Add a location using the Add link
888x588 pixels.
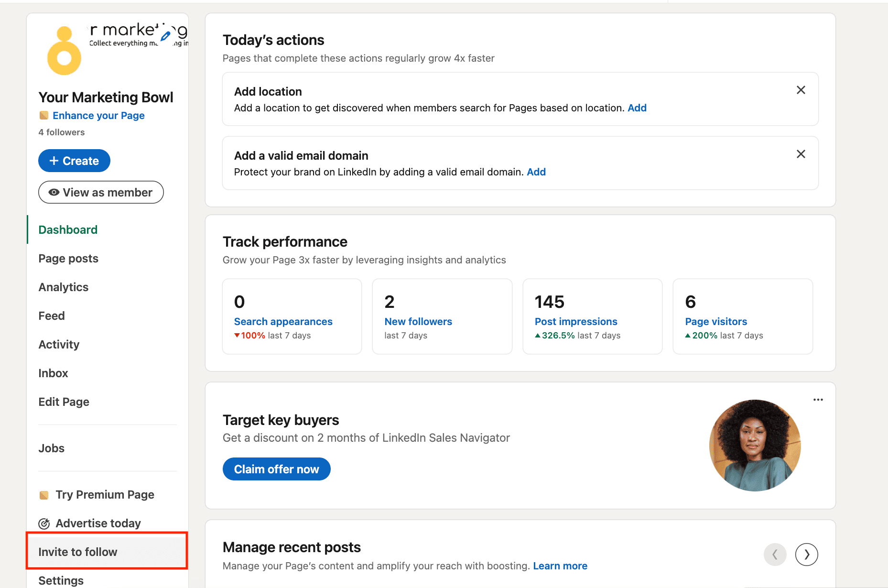[x=637, y=108]
